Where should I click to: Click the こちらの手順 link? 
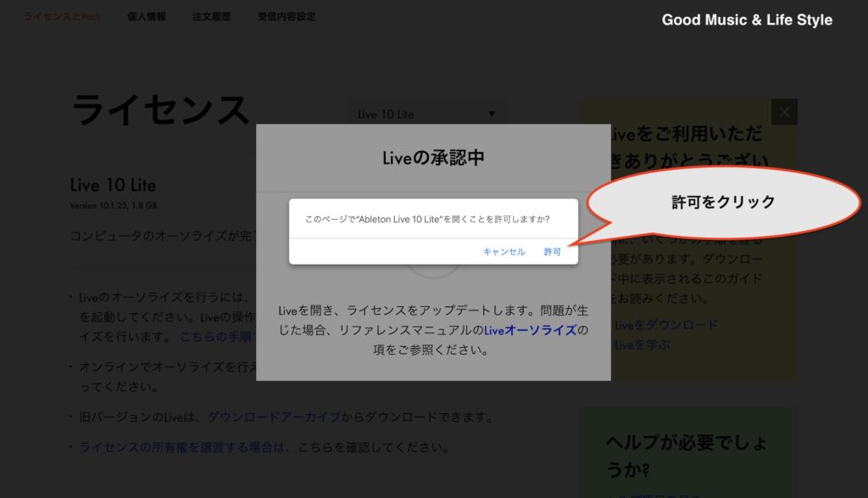point(216,337)
